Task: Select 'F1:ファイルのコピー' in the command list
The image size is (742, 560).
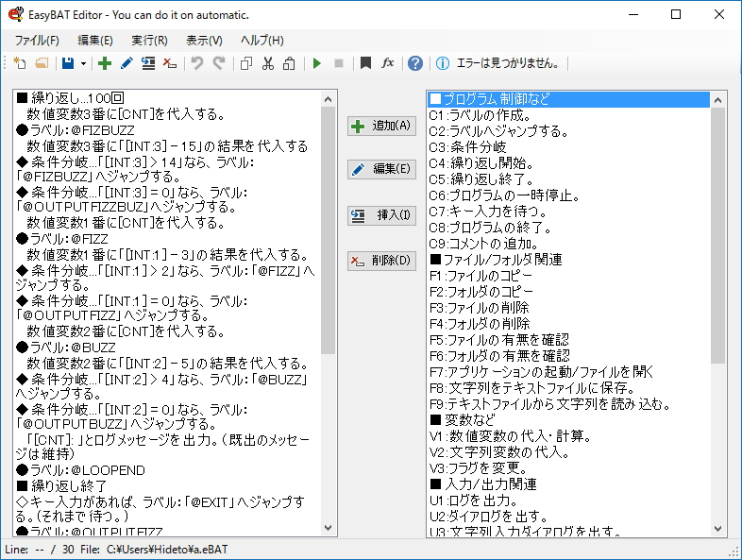Action: coord(481,275)
